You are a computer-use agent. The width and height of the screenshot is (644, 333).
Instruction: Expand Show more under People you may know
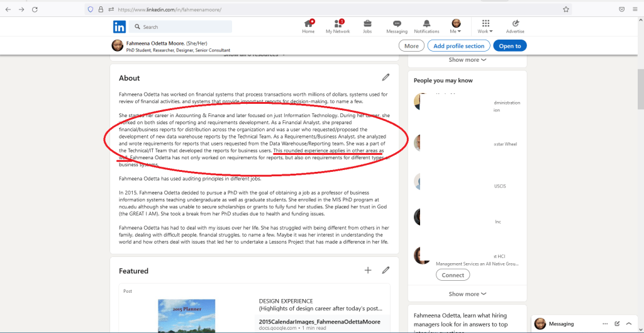467,294
